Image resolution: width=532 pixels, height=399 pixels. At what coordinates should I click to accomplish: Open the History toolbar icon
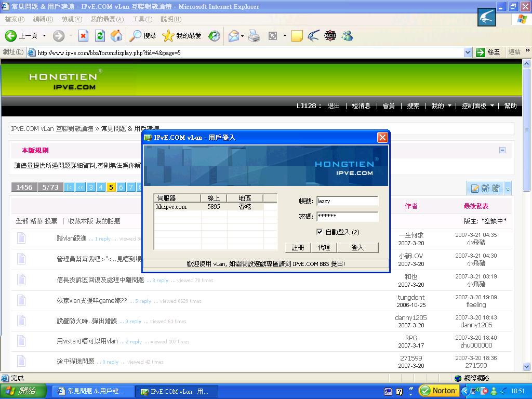[214, 35]
